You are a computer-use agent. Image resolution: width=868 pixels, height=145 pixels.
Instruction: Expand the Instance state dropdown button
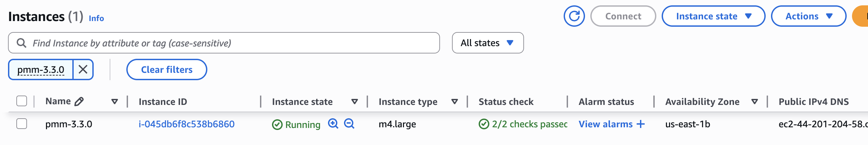coord(713,16)
